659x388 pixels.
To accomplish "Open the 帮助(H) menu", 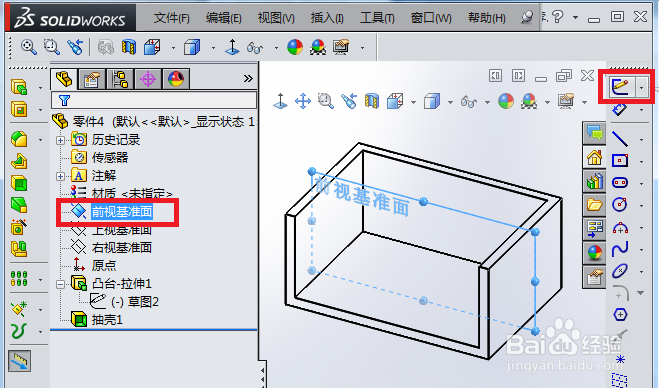I will (487, 18).
